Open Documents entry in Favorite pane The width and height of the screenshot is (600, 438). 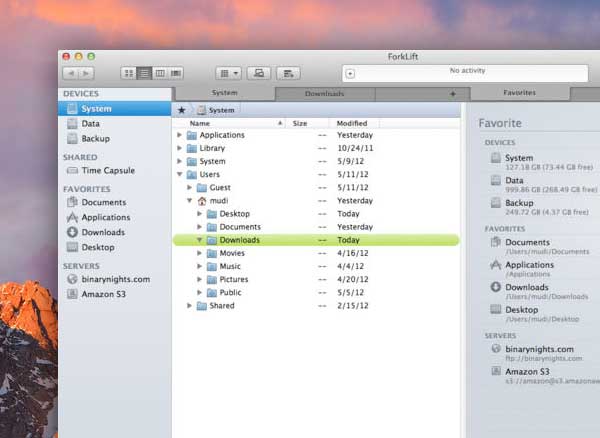tap(540, 246)
